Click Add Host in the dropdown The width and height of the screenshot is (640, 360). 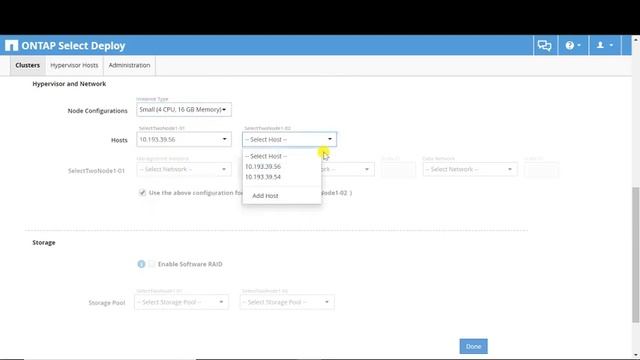click(x=282, y=196)
